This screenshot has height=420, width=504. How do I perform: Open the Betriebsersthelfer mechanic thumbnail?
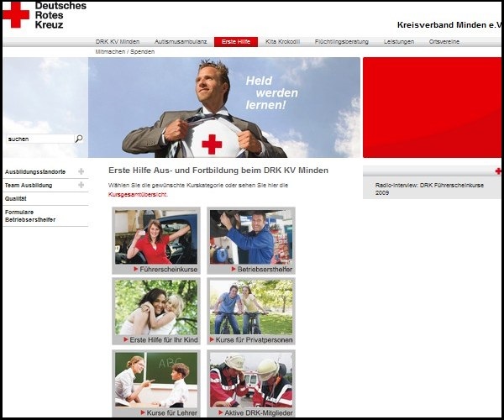251,241
